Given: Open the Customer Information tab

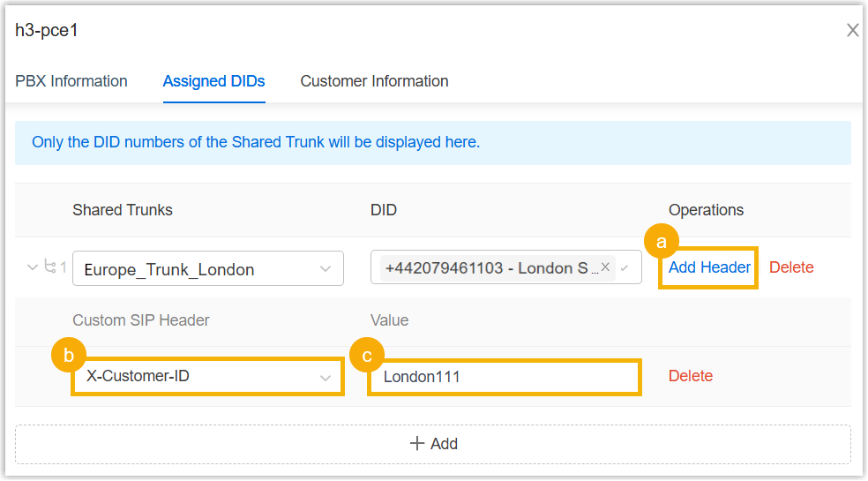Looking at the screenshot, I should (374, 81).
